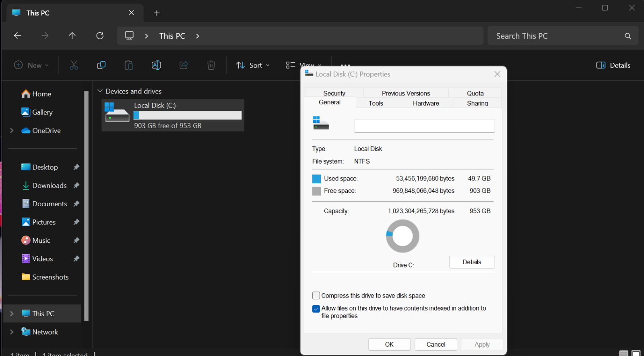Click the Apply button

pyautogui.click(x=482, y=344)
